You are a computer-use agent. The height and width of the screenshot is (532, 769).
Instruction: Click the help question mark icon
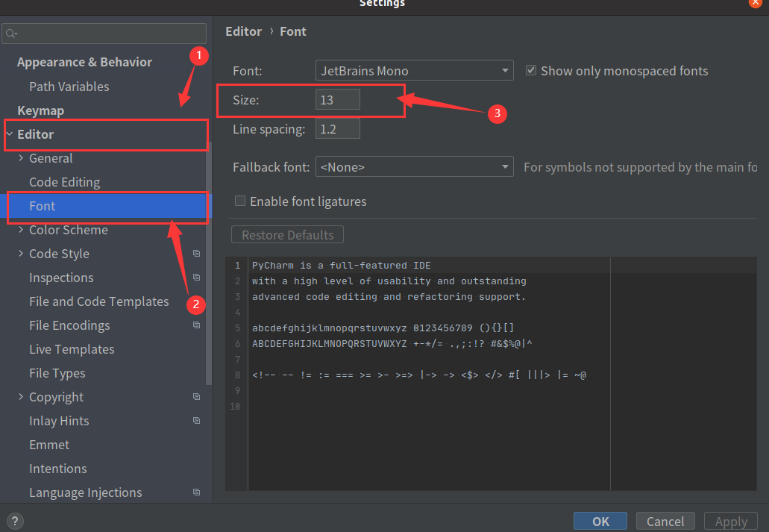tap(15, 521)
